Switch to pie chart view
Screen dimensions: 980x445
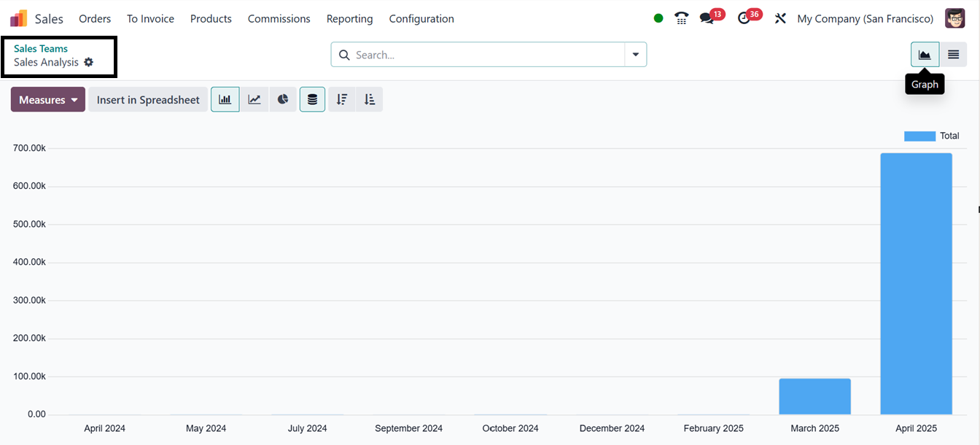[283, 100]
